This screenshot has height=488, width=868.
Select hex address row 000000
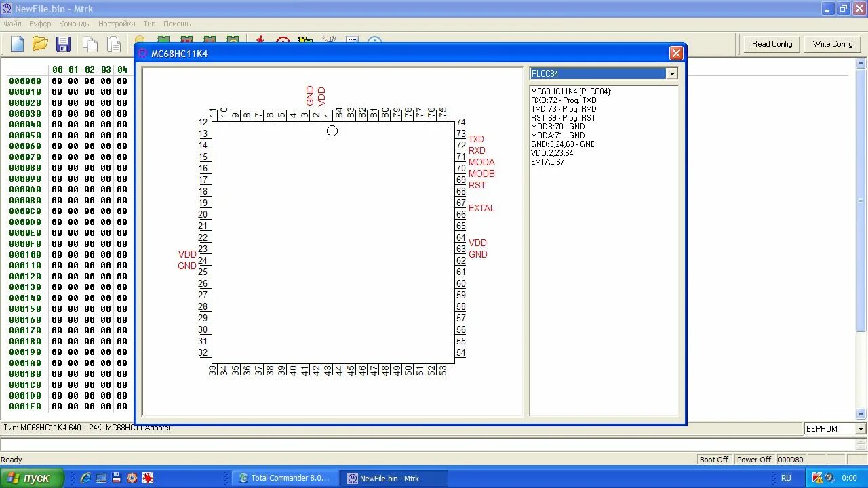pyautogui.click(x=25, y=81)
